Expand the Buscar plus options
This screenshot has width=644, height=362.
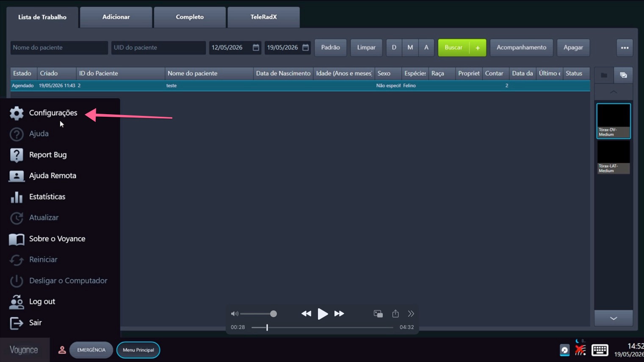478,48
